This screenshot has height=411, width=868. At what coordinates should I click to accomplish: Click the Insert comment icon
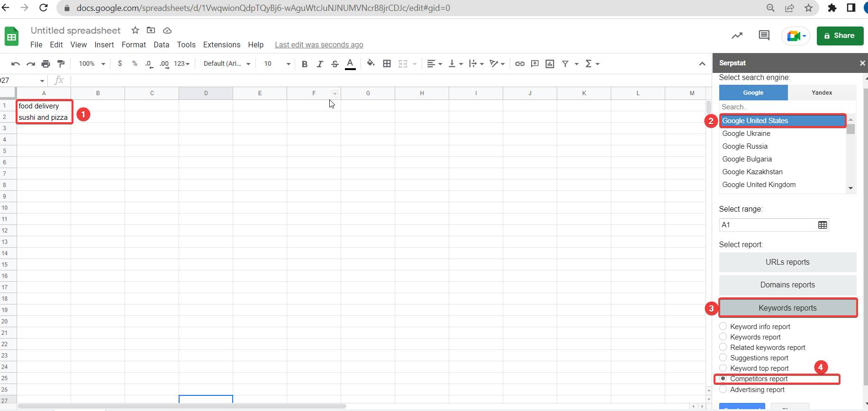[535, 63]
